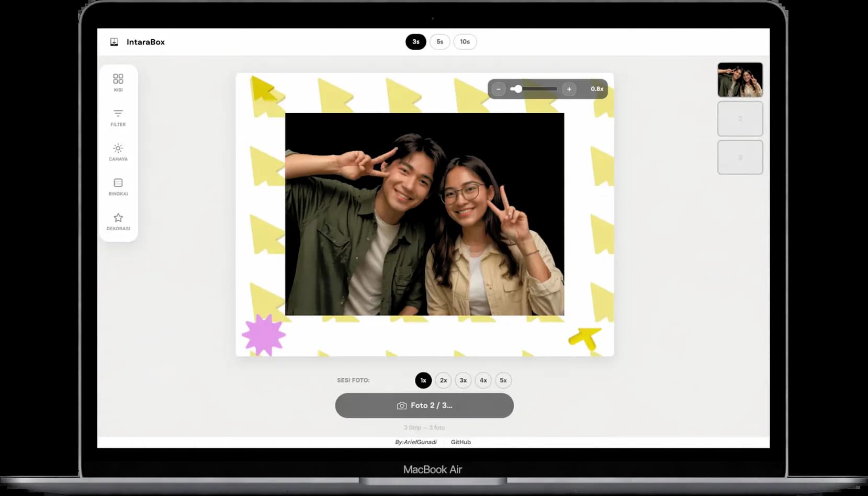
Task: Select the first captured photo thumbnail
Action: pyautogui.click(x=740, y=80)
